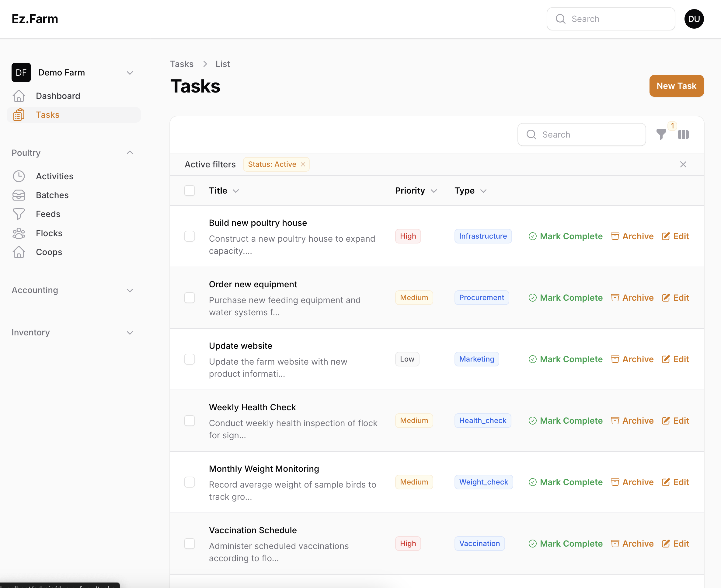
Task: Click the Tasks clipboard icon in sidebar
Action: coord(19,115)
